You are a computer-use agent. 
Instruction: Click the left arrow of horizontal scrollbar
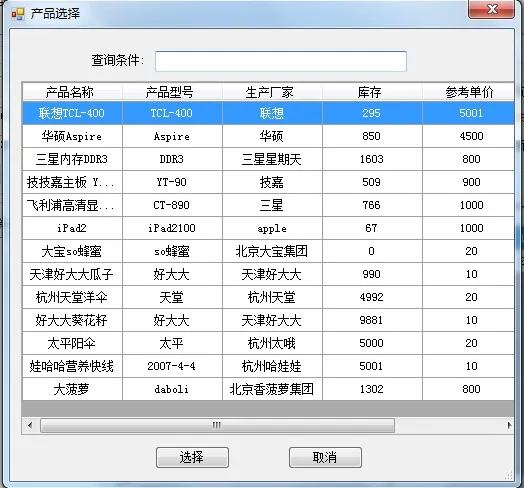pyautogui.click(x=30, y=425)
